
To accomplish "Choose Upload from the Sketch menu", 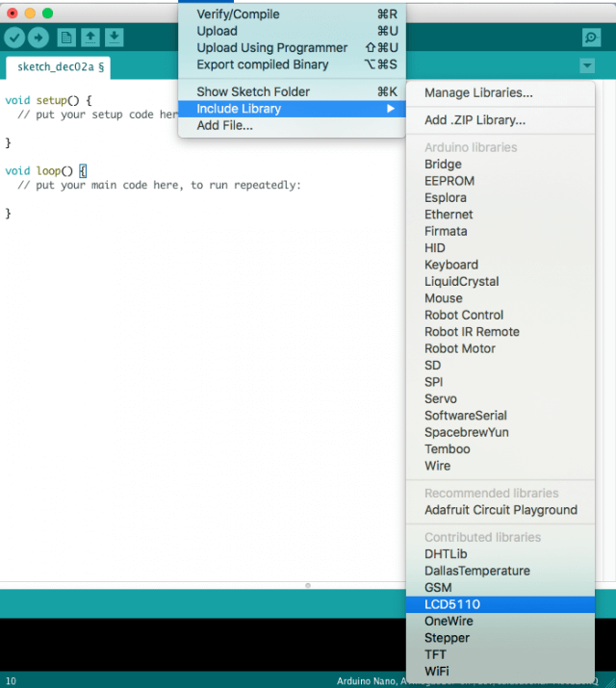I will click(x=292, y=31).
